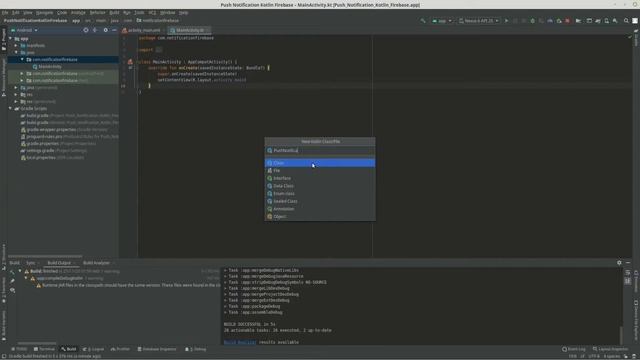The image size is (640, 360).
Task: Expand com.notificationfirebase (androidTest) package
Action: pyautogui.click(x=22, y=73)
